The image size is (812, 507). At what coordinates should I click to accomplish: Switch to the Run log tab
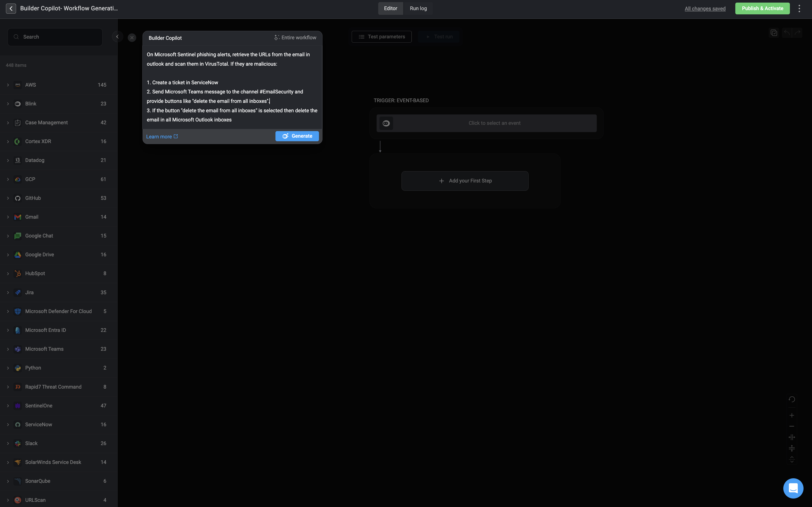tap(418, 8)
